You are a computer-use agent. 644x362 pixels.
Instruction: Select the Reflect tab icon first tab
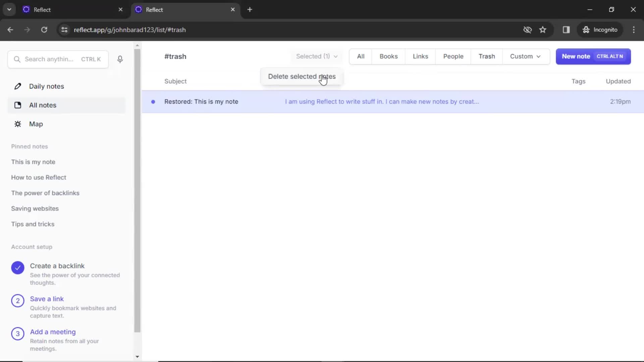tap(27, 9)
